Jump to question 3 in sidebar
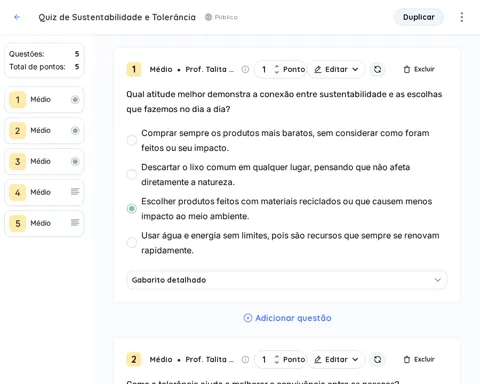Viewport: 480px width, 384px height. coord(44,161)
